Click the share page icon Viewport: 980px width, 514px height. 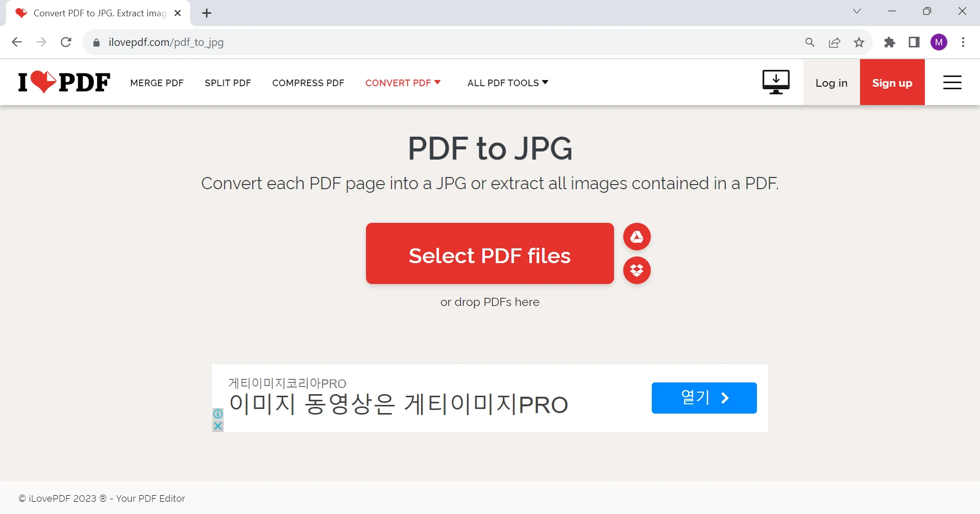tap(835, 42)
